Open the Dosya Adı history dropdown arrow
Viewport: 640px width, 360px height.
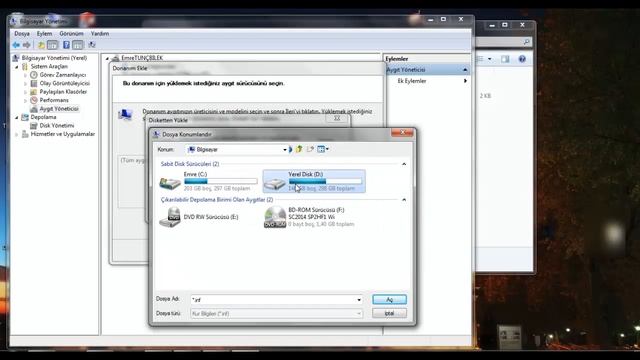click(x=359, y=300)
